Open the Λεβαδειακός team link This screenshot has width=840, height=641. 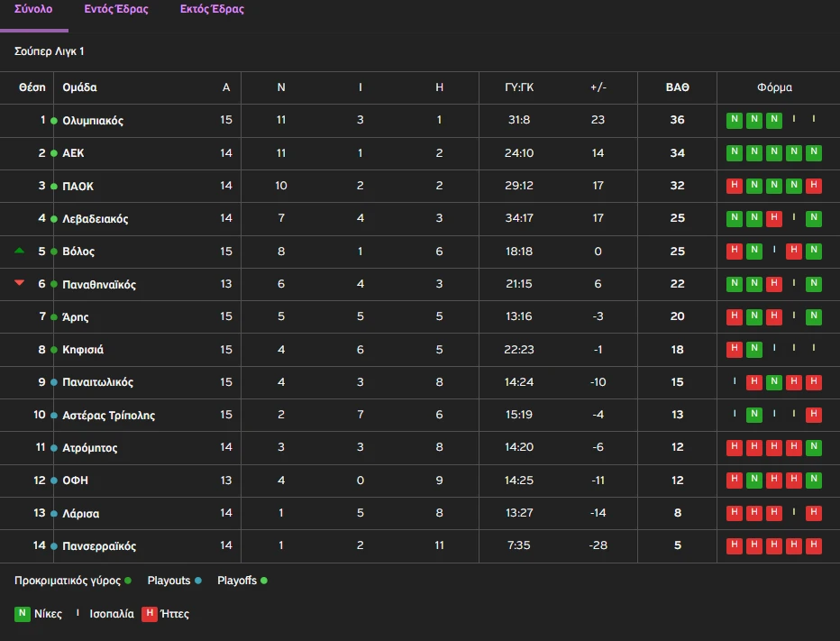tap(96, 219)
